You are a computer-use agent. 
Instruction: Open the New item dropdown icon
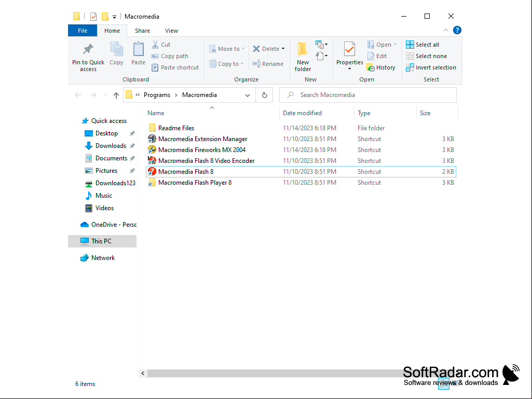tap(321, 45)
